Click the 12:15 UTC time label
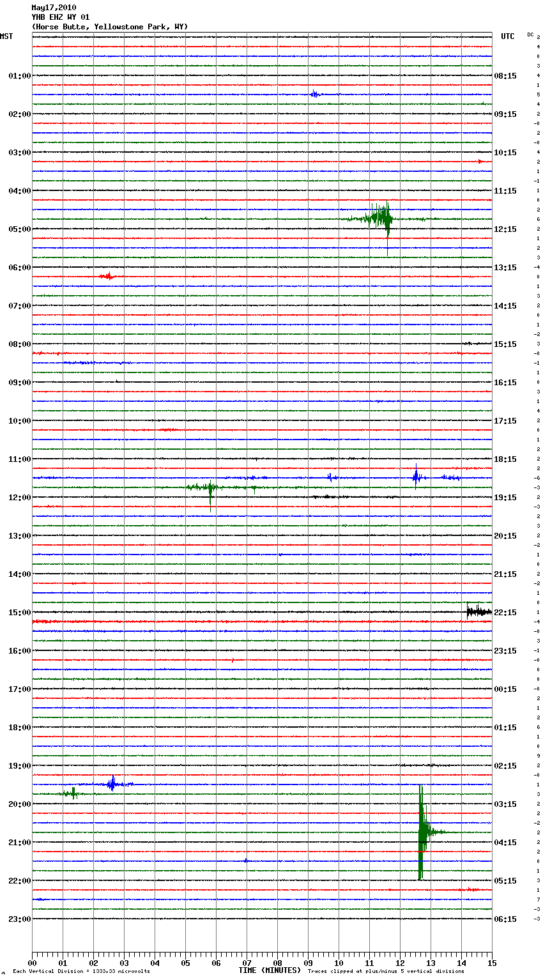The image size is (543, 980). point(505,229)
